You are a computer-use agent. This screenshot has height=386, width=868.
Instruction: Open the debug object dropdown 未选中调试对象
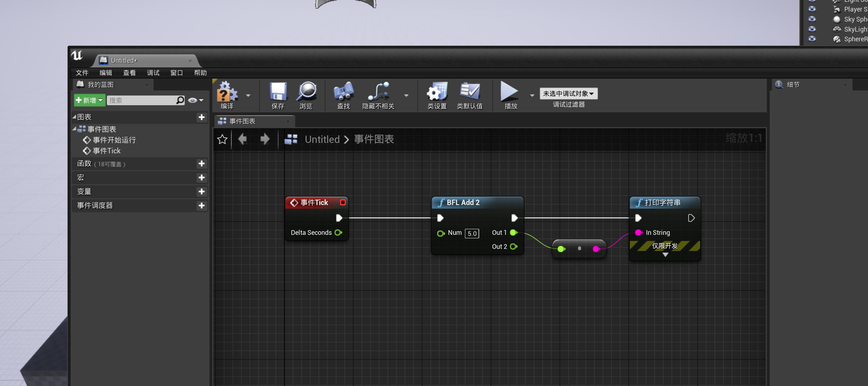(x=569, y=94)
